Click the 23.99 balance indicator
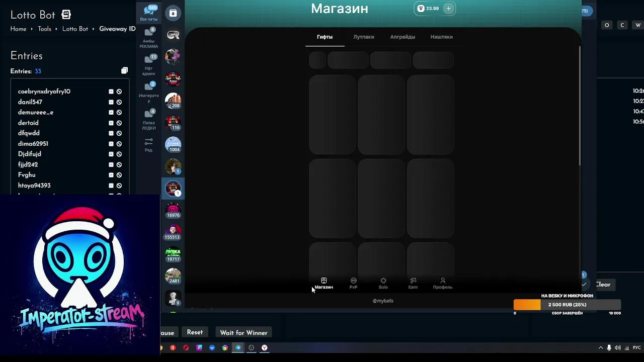This screenshot has height=362, width=644. point(428,9)
